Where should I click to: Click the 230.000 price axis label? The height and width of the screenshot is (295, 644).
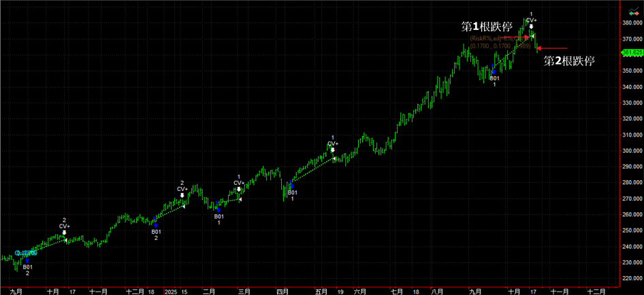(x=632, y=262)
